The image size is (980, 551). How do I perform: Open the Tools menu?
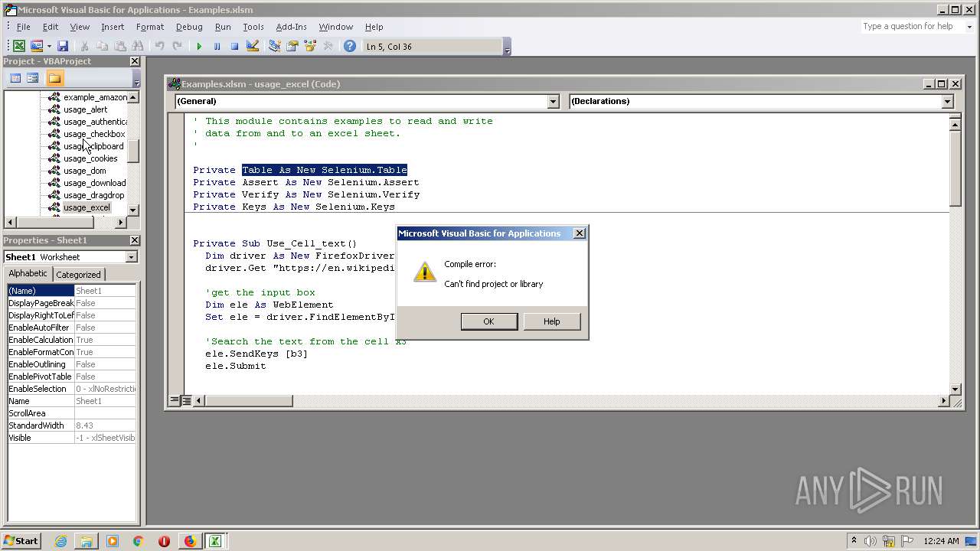pos(253,27)
